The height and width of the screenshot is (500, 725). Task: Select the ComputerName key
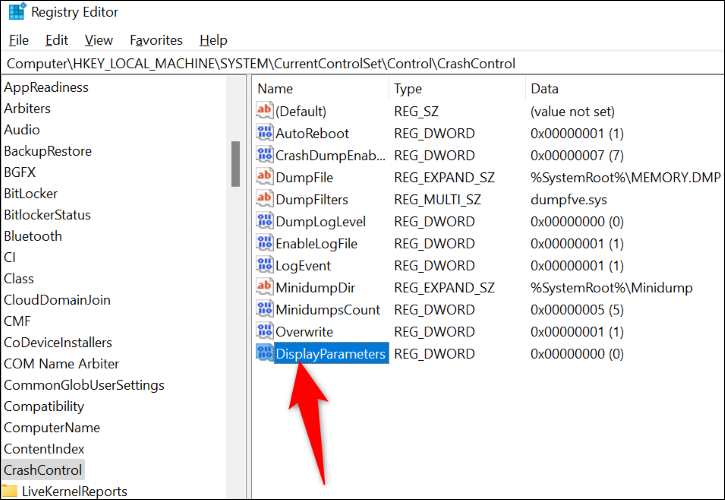click(52, 427)
